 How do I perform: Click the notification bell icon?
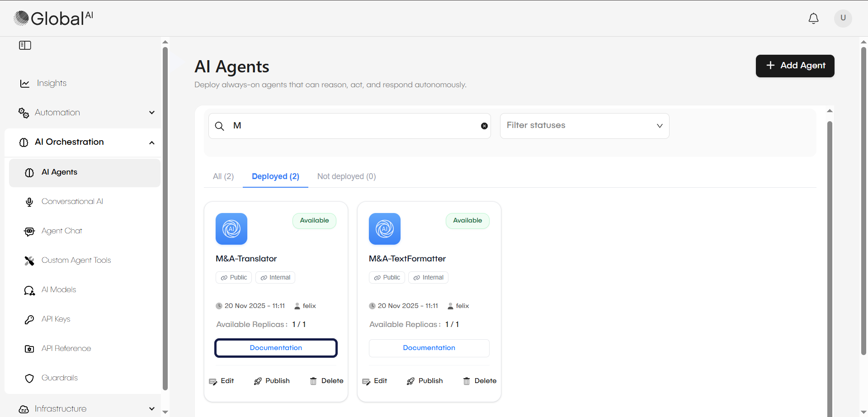[813, 19]
